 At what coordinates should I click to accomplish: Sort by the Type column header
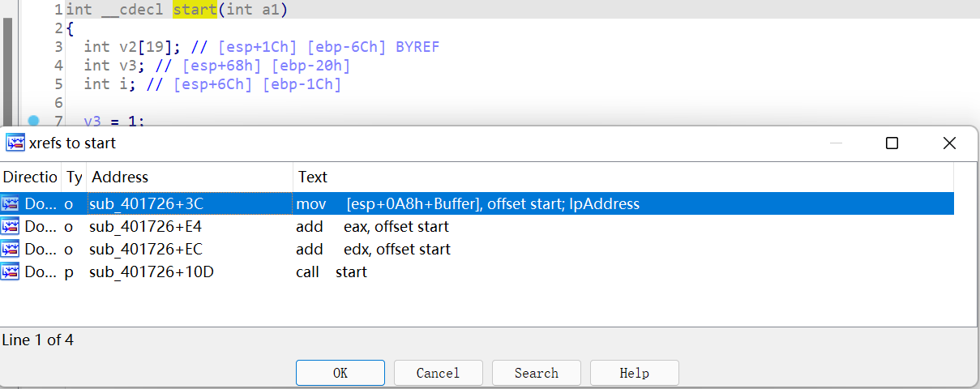(74, 177)
